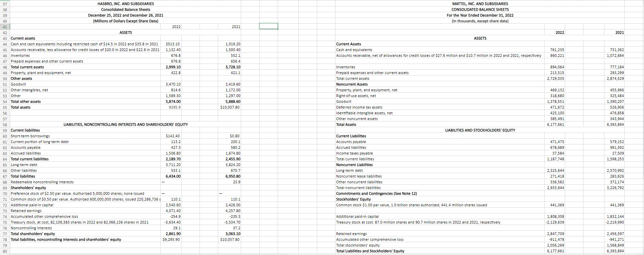
Task: Select row header 41
Action: [x=5, y=27]
